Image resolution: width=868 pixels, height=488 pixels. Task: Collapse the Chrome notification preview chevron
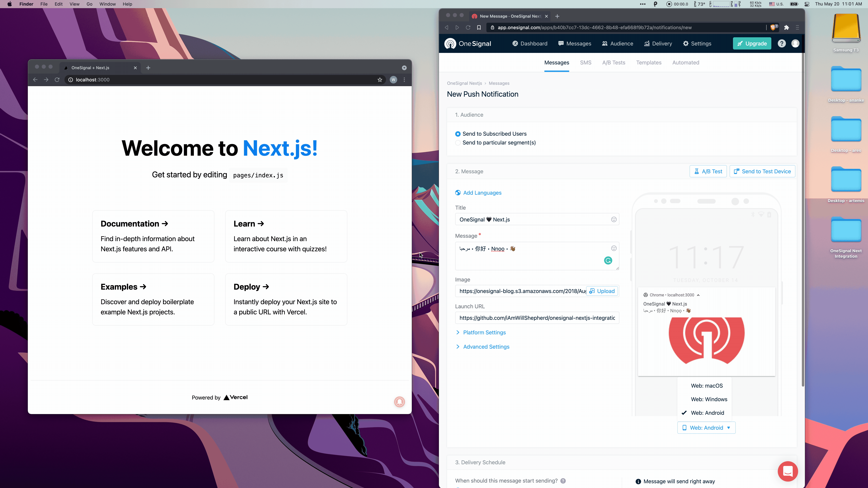(699, 295)
